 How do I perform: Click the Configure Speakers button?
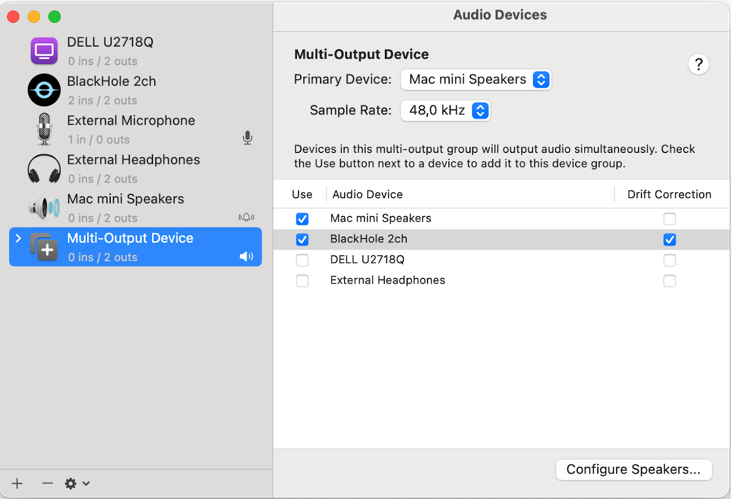click(x=634, y=469)
